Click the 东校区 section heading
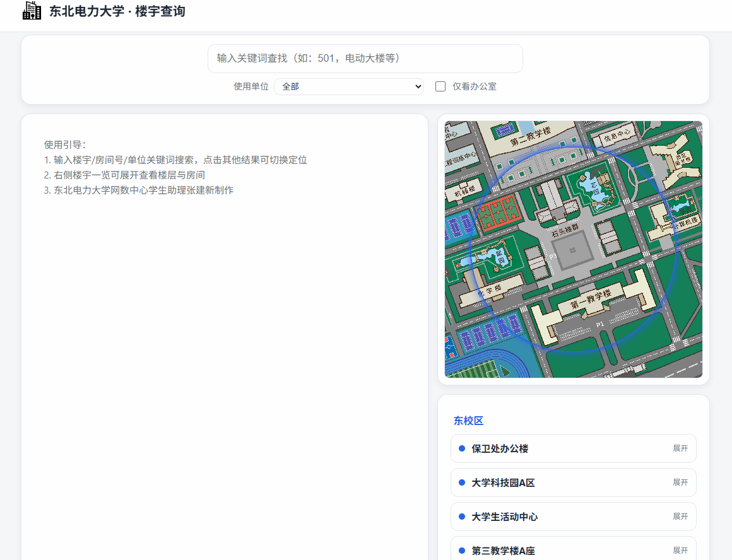 pos(468,421)
